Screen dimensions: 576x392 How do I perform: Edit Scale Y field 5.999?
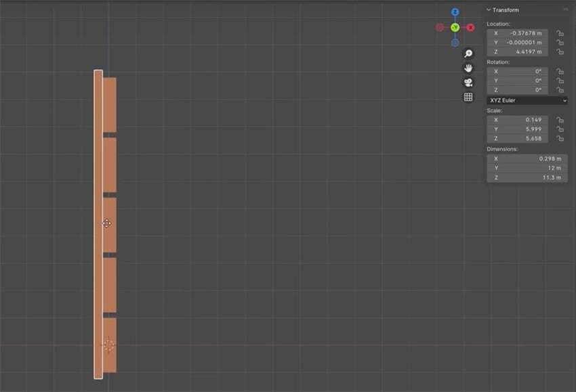[518, 129]
